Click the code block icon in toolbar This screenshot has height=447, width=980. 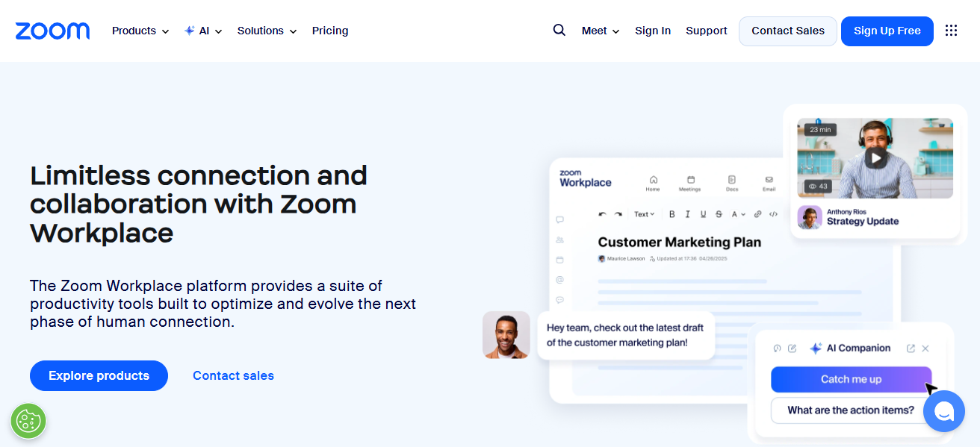tap(773, 214)
